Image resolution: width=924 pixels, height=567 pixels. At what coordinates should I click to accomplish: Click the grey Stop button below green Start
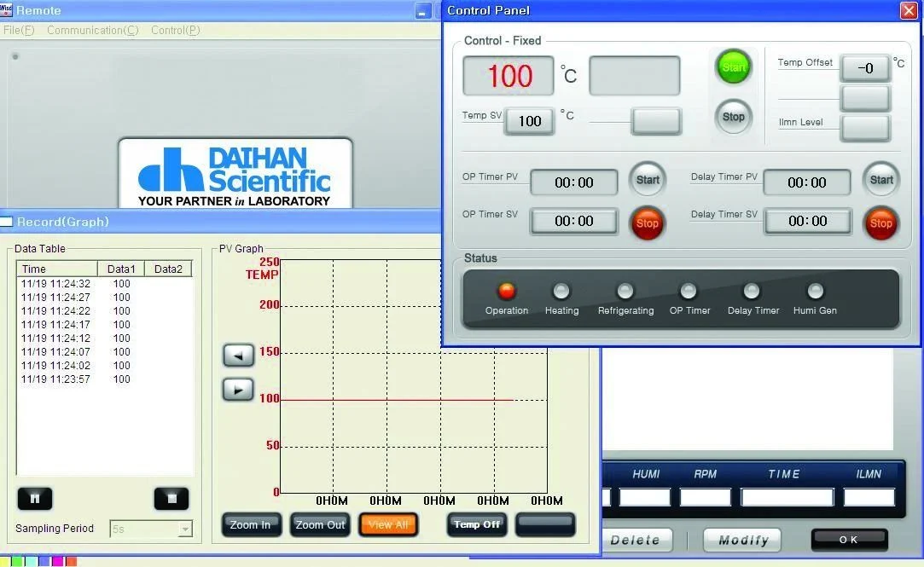click(733, 116)
